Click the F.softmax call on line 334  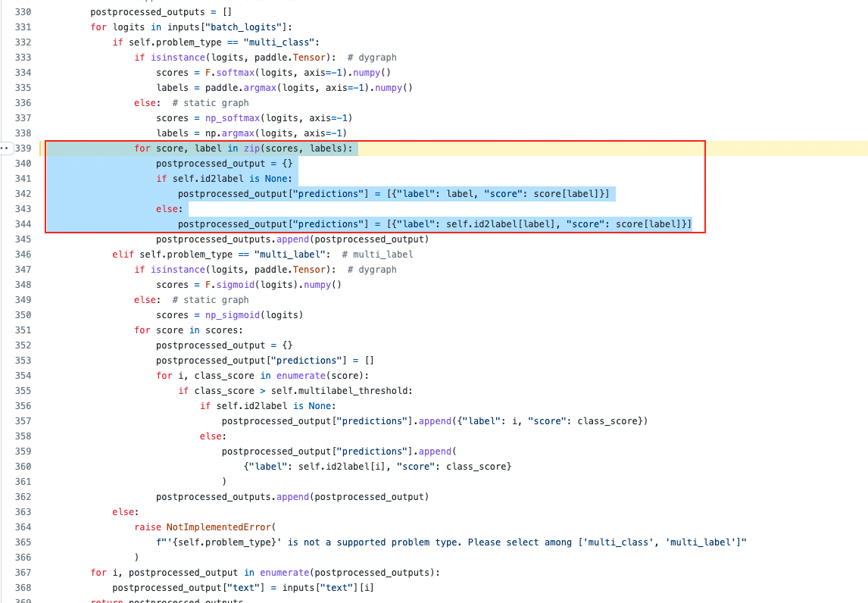point(226,72)
